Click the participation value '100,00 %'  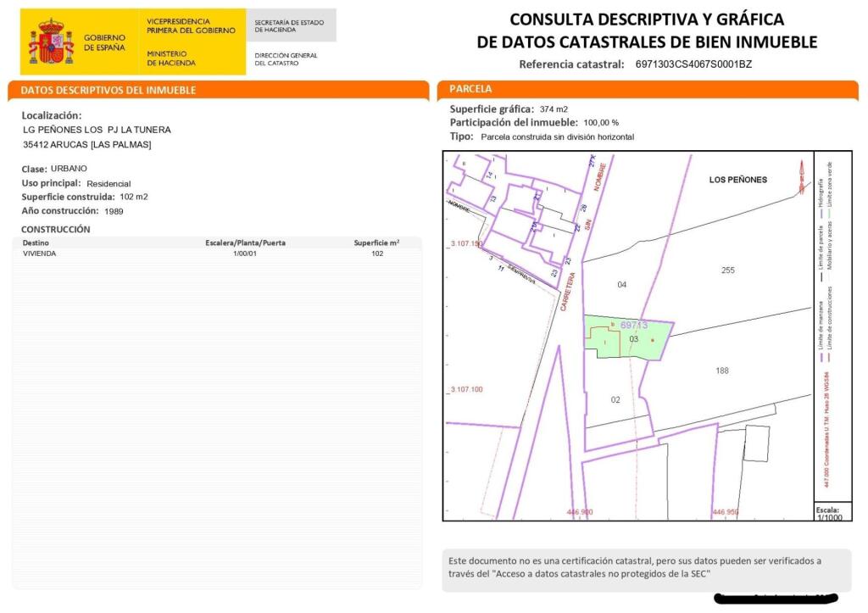click(x=601, y=123)
